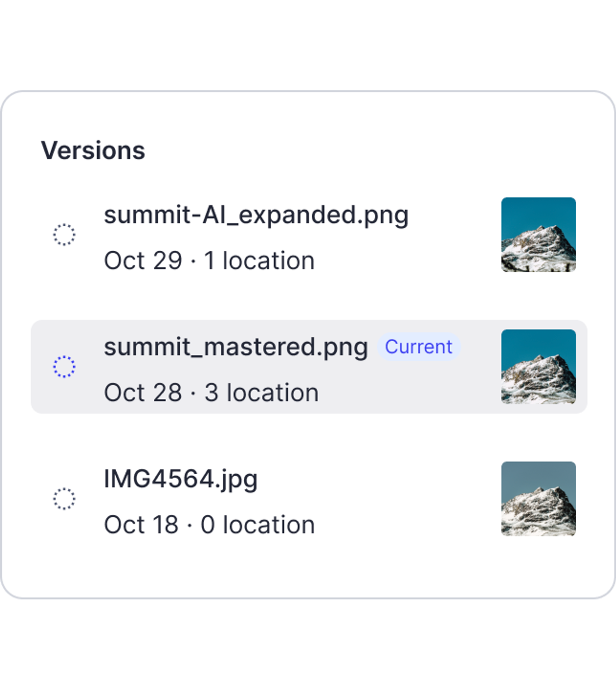Screen dimensions: 616x689
Task: Open the IMG4564.jpg desaturated mountain thumbnail
Action: coord(538,499)
